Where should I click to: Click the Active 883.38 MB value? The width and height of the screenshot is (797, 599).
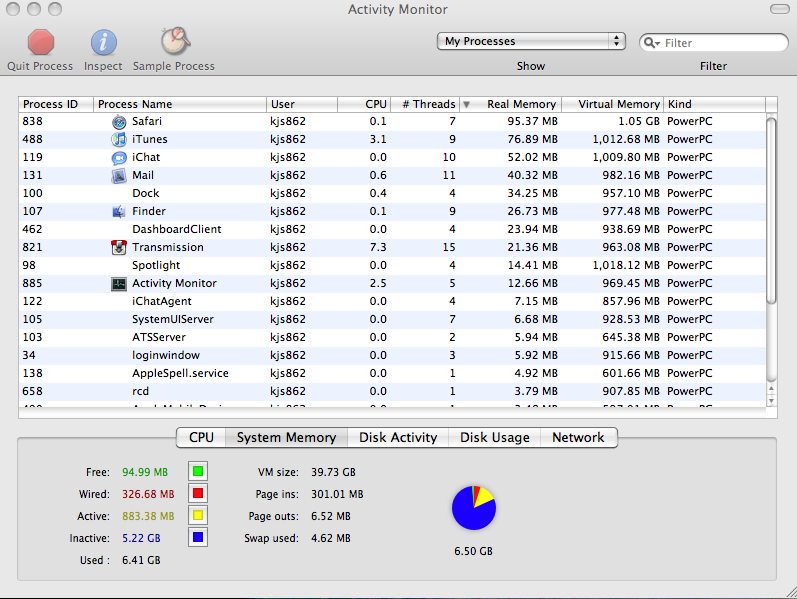[148, 516]
